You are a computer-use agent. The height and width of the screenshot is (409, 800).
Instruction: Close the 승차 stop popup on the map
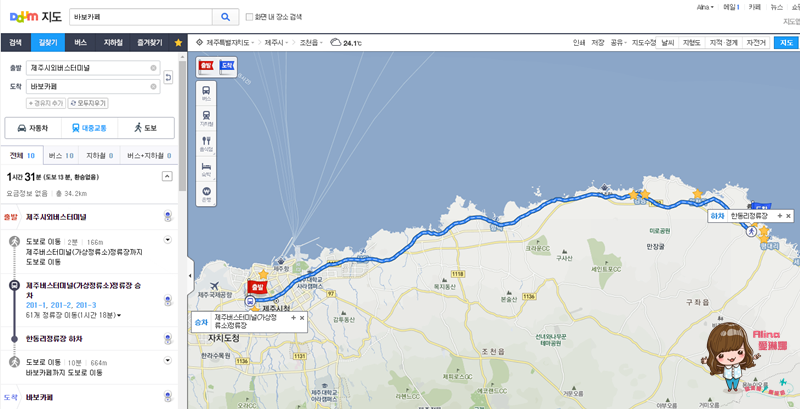pyautogui.click(x=302, y=318)
